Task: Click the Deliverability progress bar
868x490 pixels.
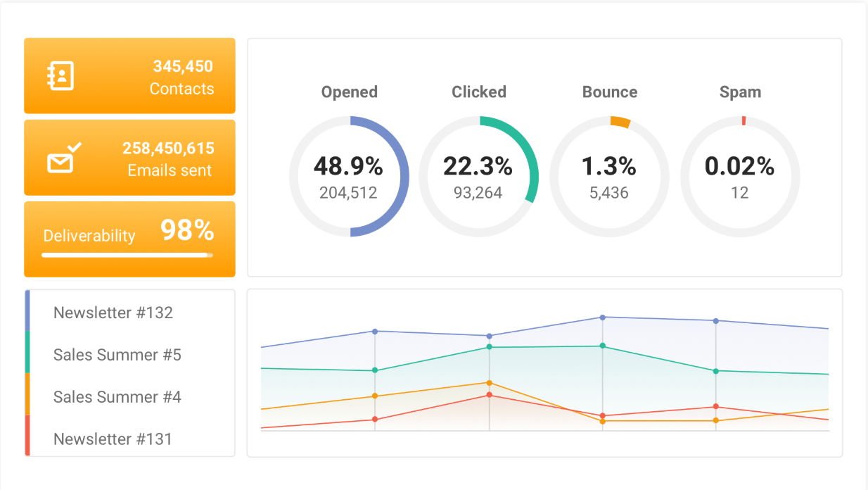Action: tap(129, 255)
